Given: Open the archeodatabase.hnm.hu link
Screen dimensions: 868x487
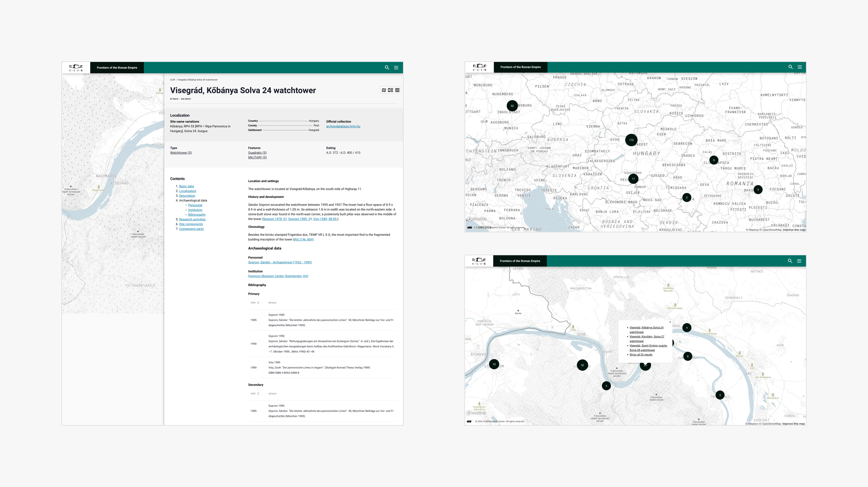Looking at the screenshot, I should 343,127.
